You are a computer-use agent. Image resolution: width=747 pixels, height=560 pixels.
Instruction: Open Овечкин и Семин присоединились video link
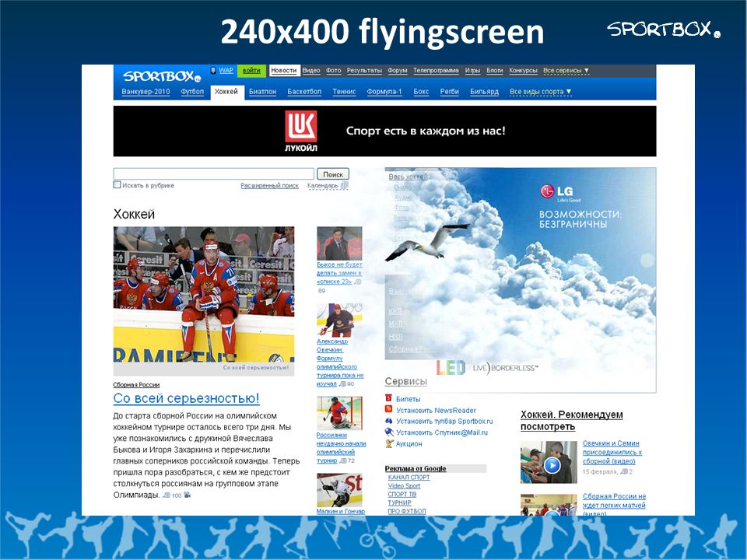612,453
